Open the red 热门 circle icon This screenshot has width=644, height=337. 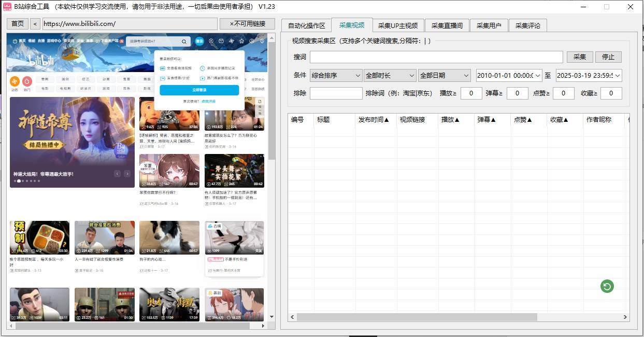point(27,81)
